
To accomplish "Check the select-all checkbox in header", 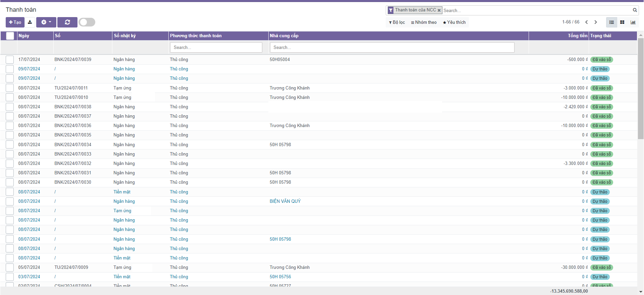I will point(10,36).
